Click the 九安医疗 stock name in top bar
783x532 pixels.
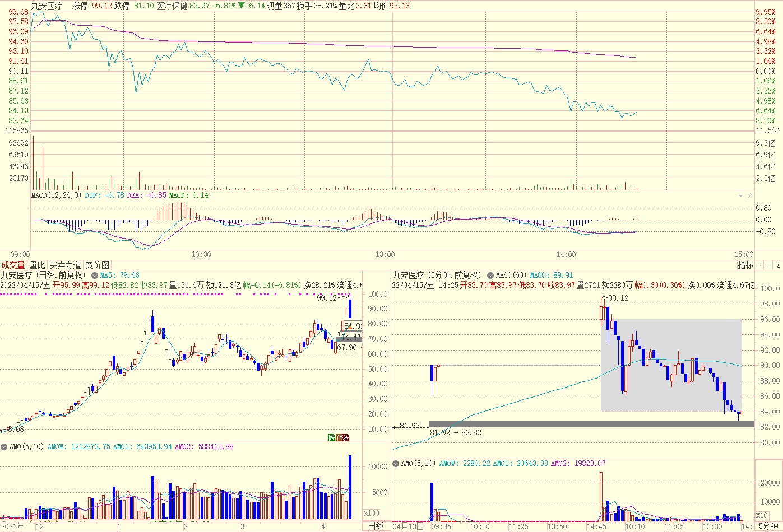(x=47, y=6)
